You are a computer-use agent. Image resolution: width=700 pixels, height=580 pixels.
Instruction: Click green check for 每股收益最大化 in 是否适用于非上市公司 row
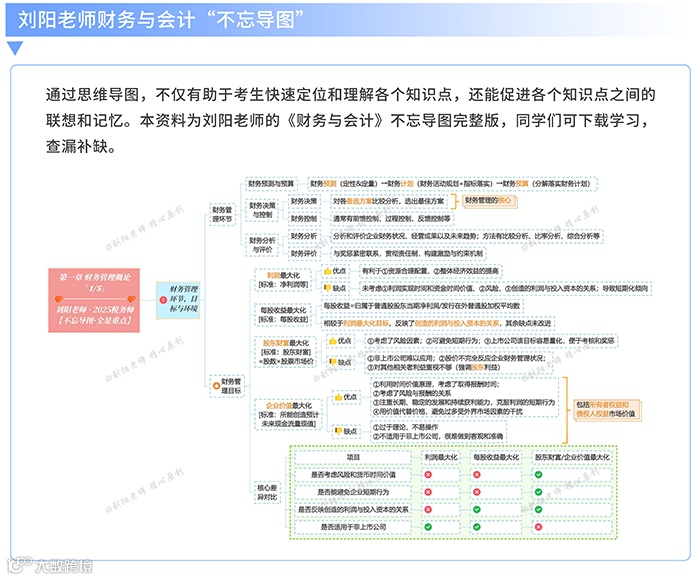477,527
